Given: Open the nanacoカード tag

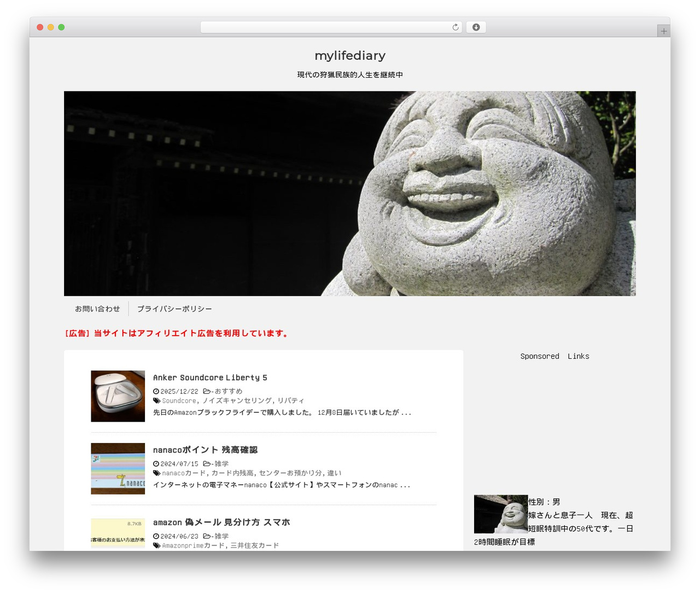Looking at the screenshot, I should [x=184, y=473].
